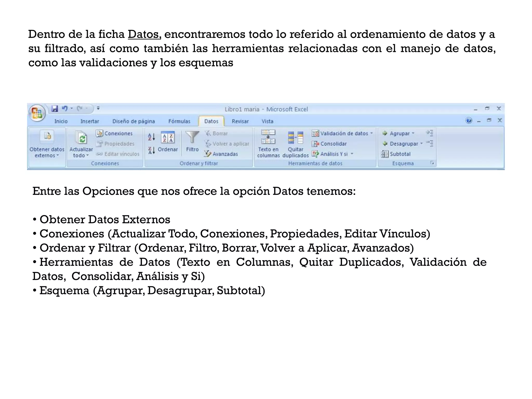This screenshot has height=399, width=532.
Task: Open the Fórmulas tab
Action: click(x=179, y=121)
